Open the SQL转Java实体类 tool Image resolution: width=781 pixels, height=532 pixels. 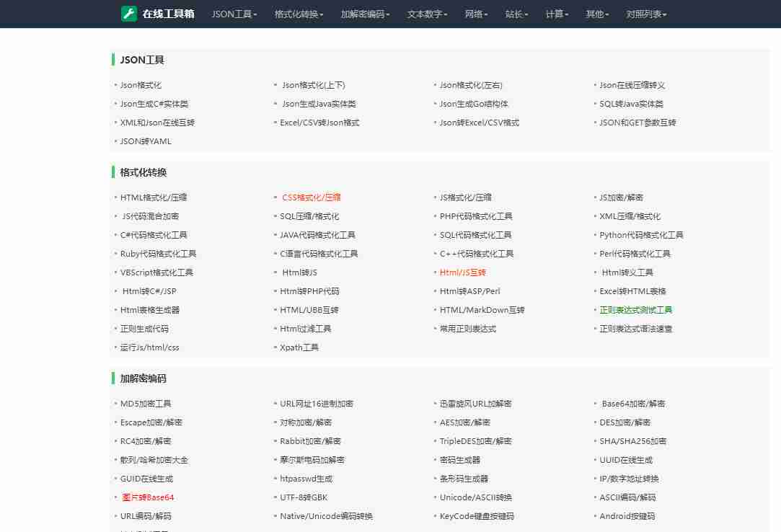632,103
